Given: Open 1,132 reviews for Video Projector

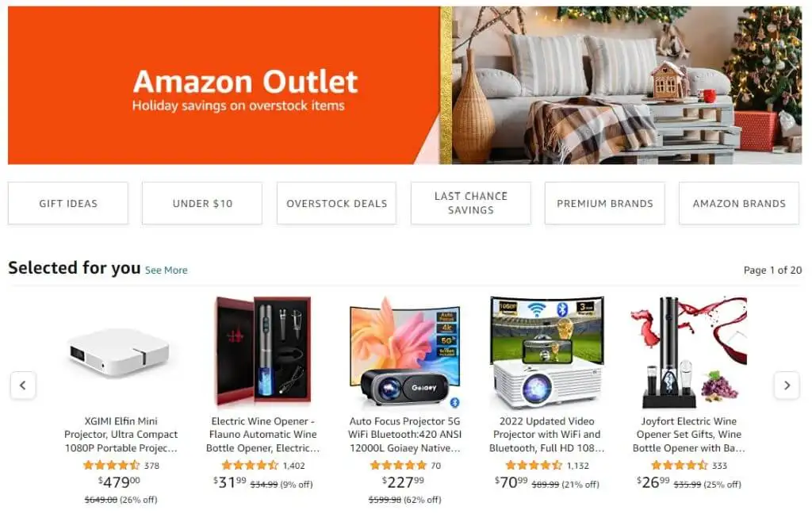Looking at the screenshot, I should [x=578, y=466].
